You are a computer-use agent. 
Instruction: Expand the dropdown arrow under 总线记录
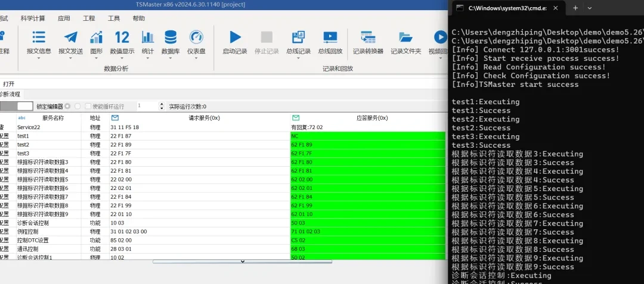coord(299,58)
